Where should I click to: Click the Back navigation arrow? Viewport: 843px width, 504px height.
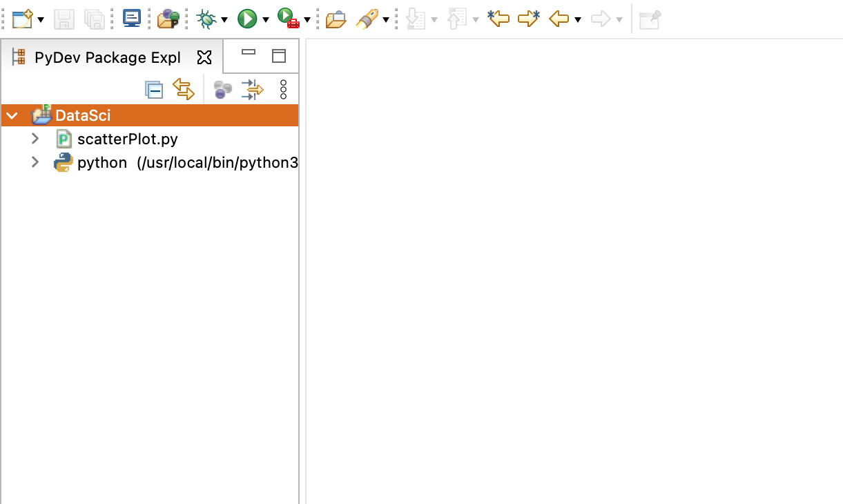pos(559,19)
